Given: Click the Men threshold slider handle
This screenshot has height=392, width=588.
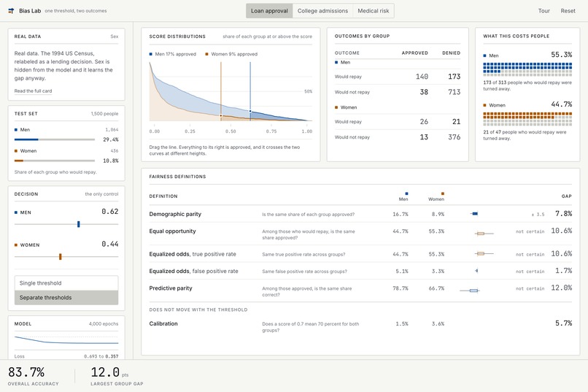Looking at the screenshot, I should click(x=78, y=224).
